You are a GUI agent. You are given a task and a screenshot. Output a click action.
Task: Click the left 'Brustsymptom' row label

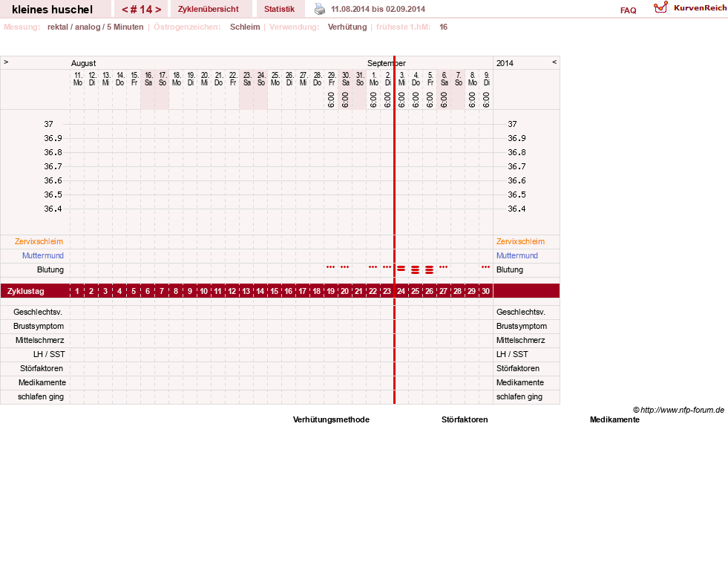[39, 326]
